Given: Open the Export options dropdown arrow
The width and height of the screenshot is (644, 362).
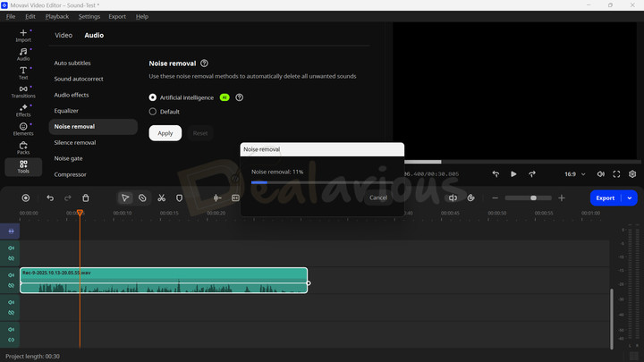Looking at the screenshot, I should (630, 198).
